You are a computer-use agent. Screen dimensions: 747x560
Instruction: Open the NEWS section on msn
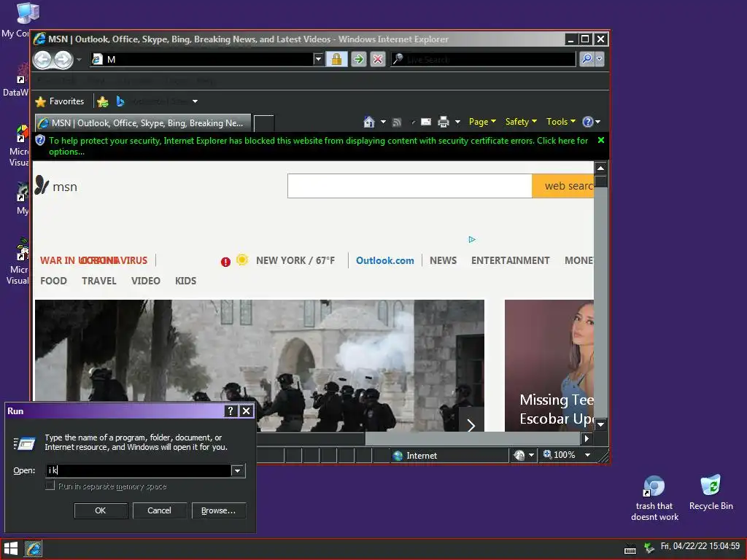coord(443,260)
